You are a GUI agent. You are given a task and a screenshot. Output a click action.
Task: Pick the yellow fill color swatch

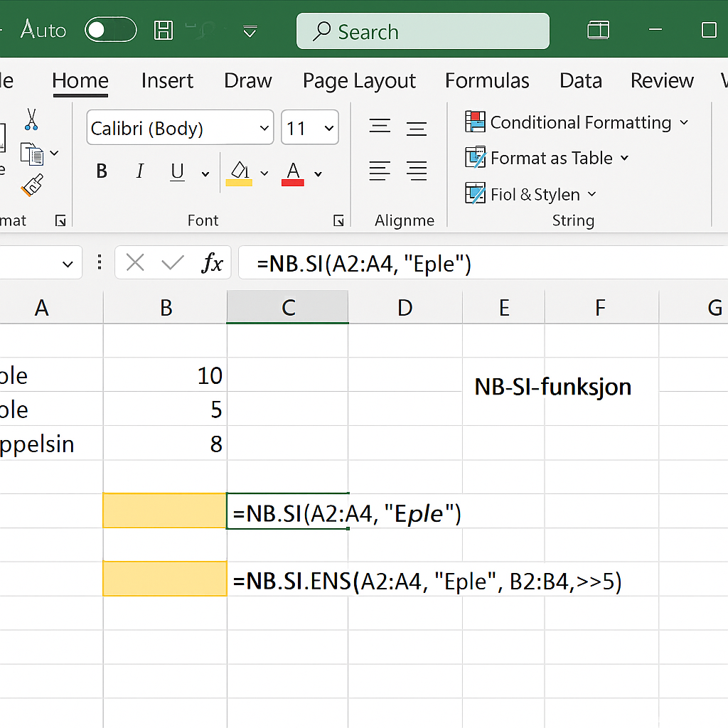[239, 183]
